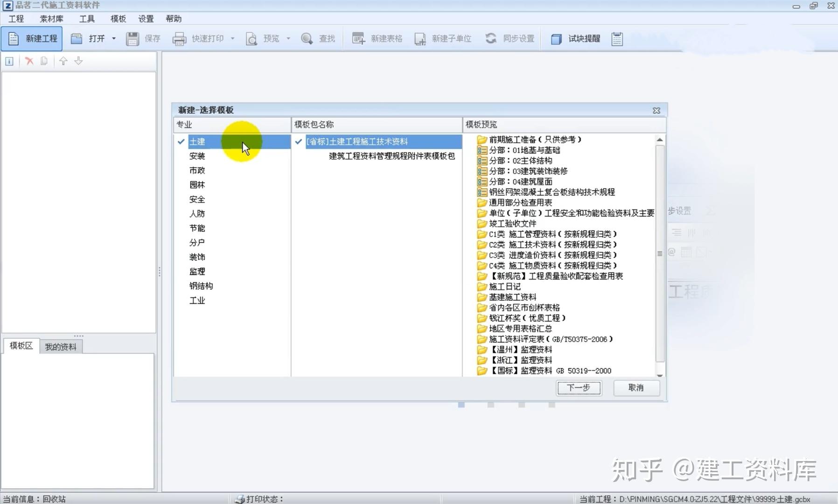
Task: Switch to the 我的资料 tab
Action: point(61,347)
